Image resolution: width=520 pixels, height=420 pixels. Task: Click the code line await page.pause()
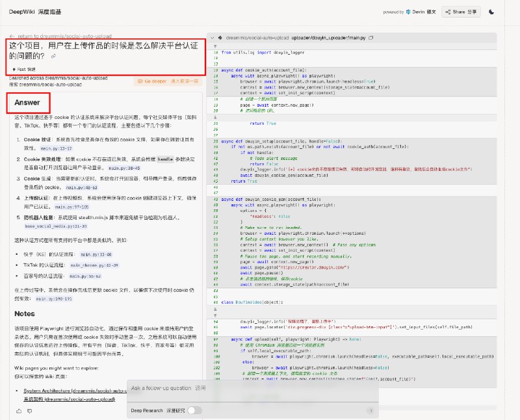click(x=262, y=273)
